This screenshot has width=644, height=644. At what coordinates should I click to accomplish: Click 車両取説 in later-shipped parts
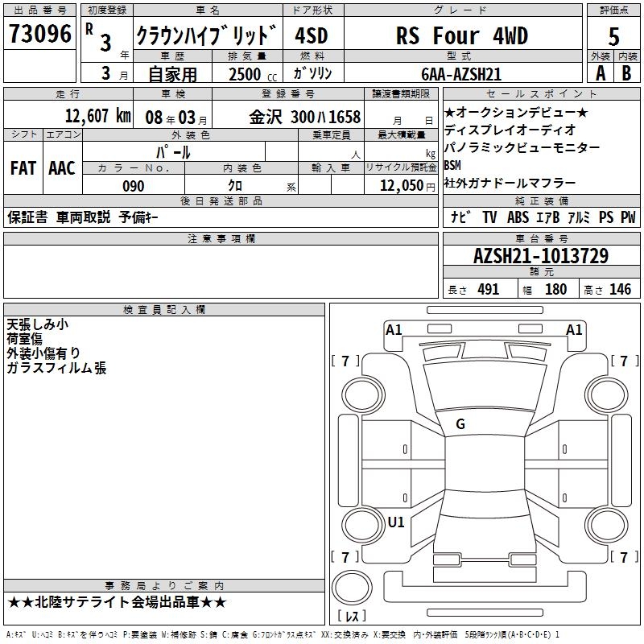(x=84, y=217)
